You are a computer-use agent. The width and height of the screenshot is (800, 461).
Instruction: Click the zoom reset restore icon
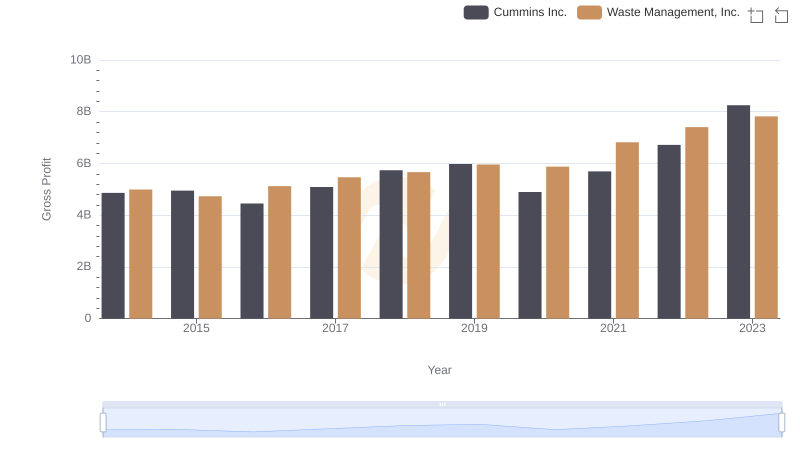(781, 14)
